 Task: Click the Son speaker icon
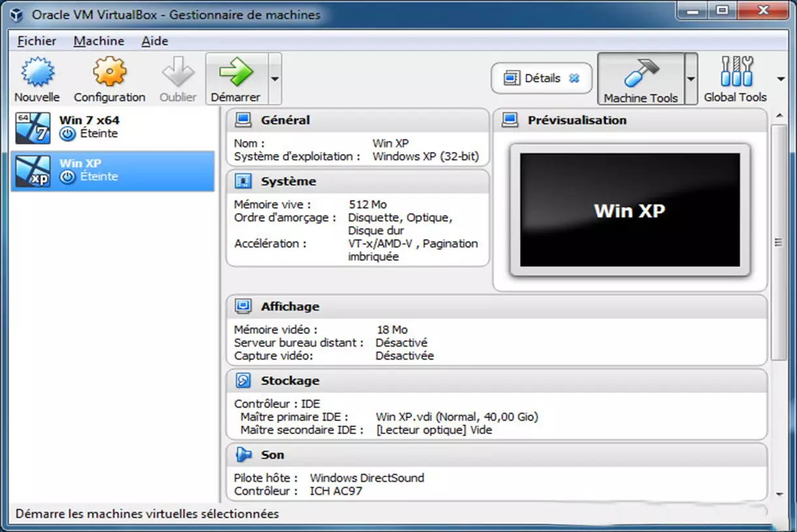click(x=243, y=455)
